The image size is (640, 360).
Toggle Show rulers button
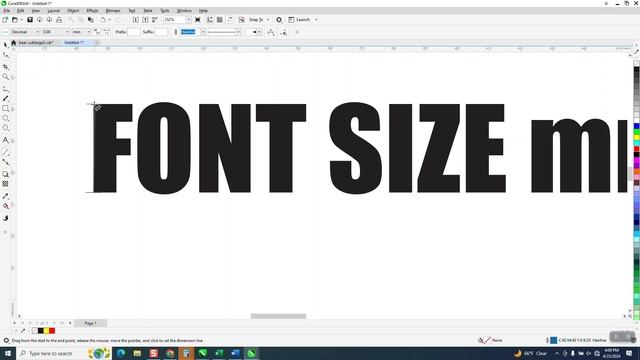210,20
